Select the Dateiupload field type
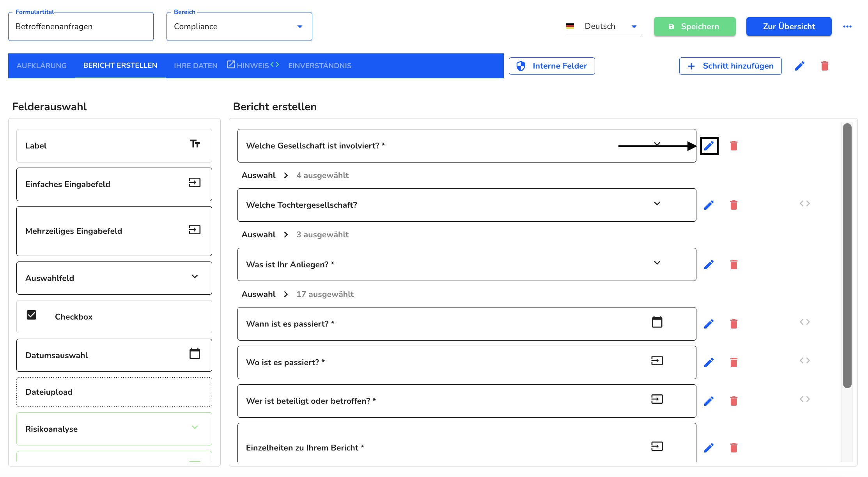The width and height of the screenshot is (868, 477). [114, 392]
